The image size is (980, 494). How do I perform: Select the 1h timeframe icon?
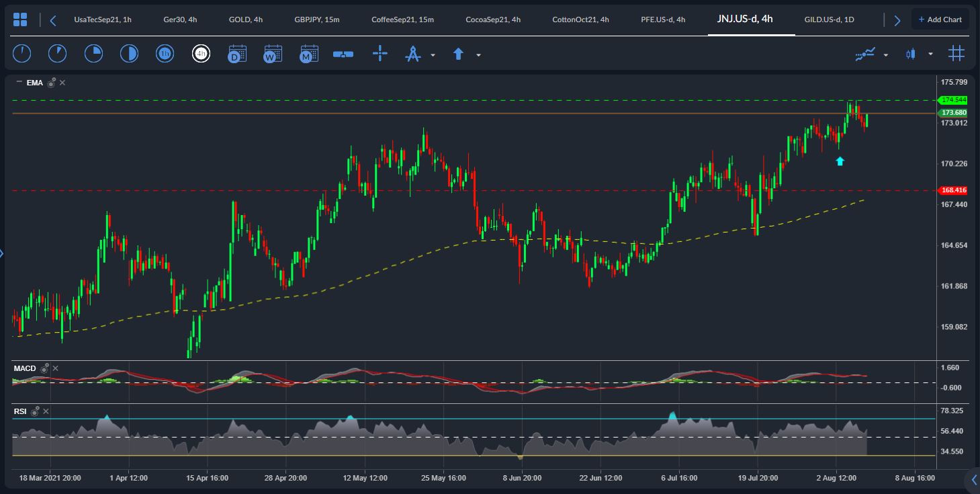click(165, 54)
